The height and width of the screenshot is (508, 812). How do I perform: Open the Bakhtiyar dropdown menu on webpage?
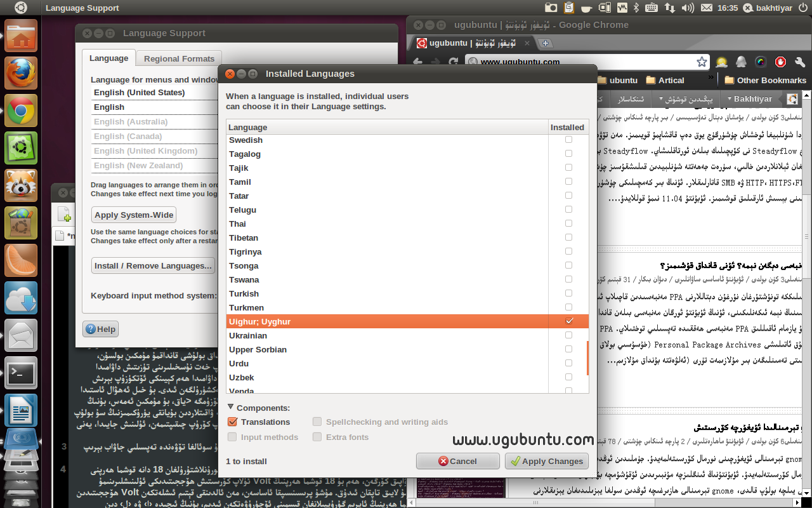click(x=749, y=99)
